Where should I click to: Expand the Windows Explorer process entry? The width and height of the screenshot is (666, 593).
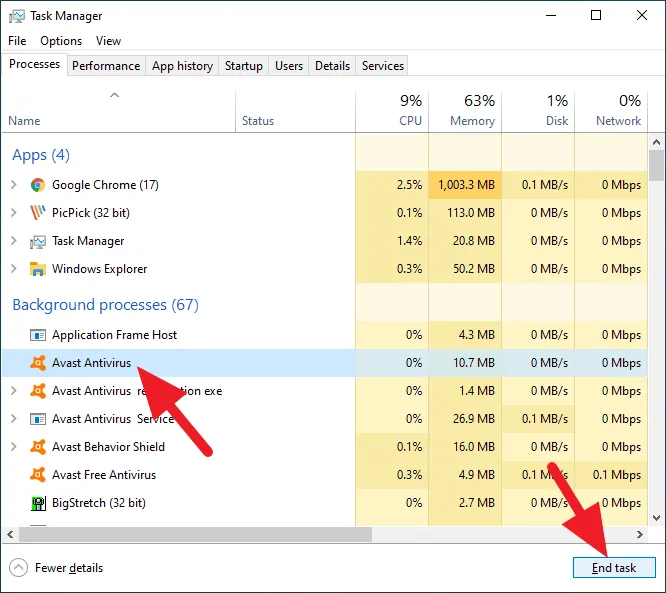[14, 269]
